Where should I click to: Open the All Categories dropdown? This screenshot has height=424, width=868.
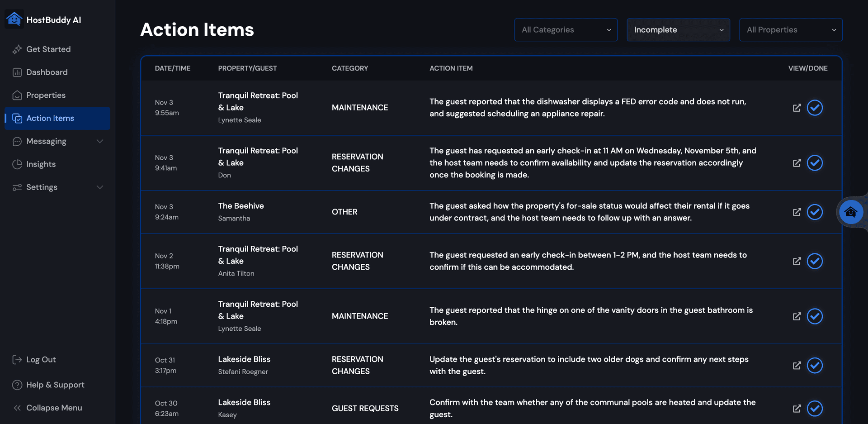point(566,29)
